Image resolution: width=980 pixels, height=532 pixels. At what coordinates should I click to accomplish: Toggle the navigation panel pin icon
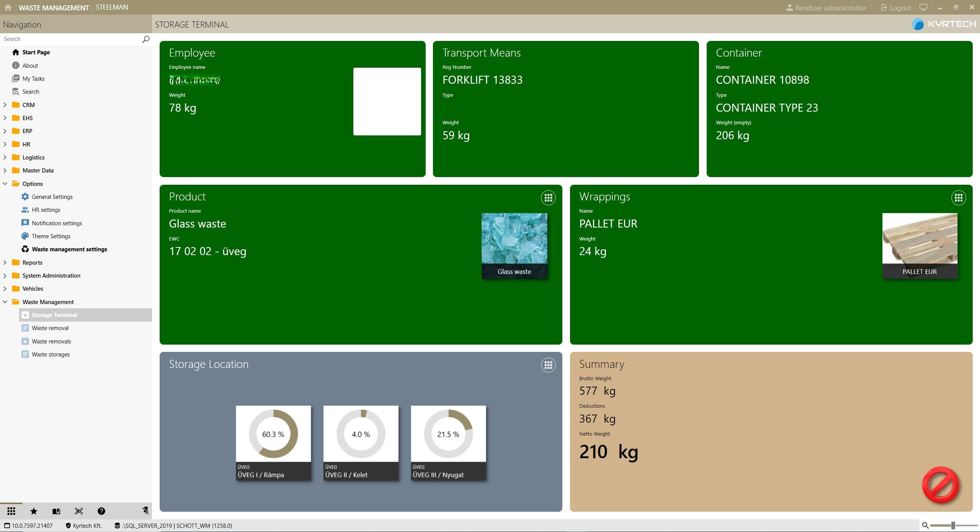point(145,511)
